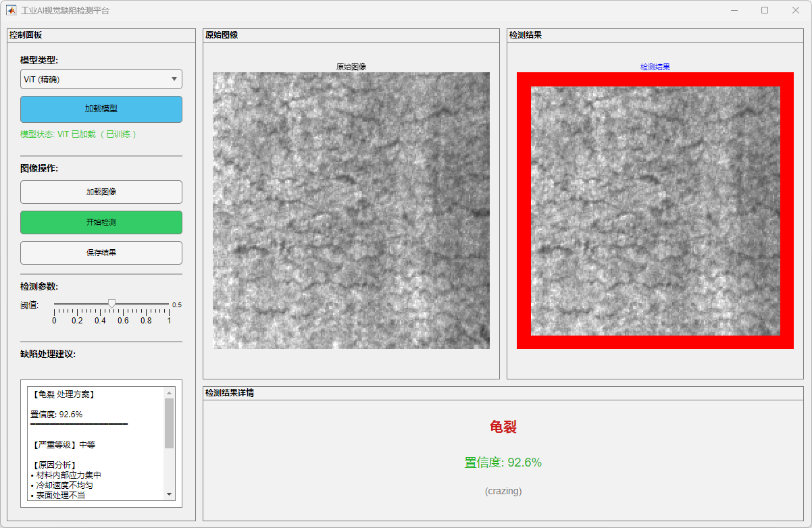Screen dimensions: 812x528
Task: Click the blue 加载模型 button
Action: pos(101,109)
